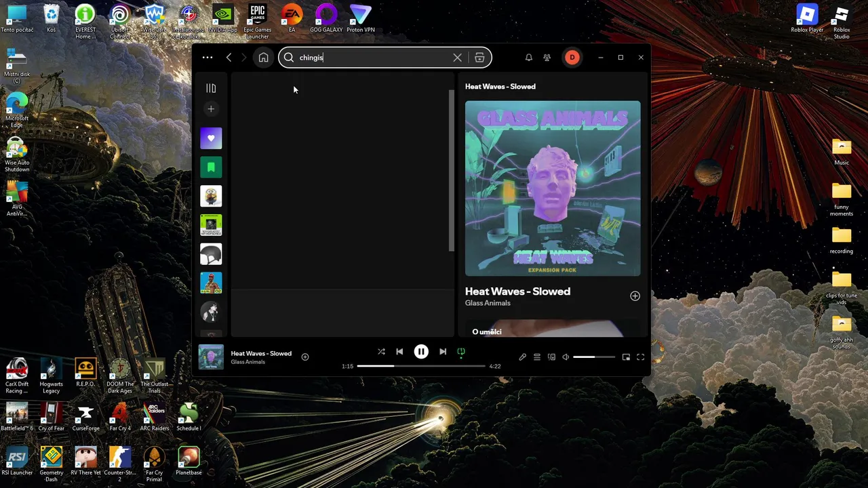The width and height of the screenshot is (868, 488).
Task: Skip to the previous track
Action: (399, 352)
